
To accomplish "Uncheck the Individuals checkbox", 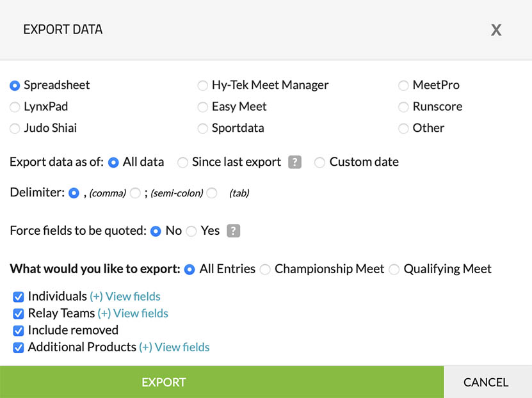I will coord(19,297).
